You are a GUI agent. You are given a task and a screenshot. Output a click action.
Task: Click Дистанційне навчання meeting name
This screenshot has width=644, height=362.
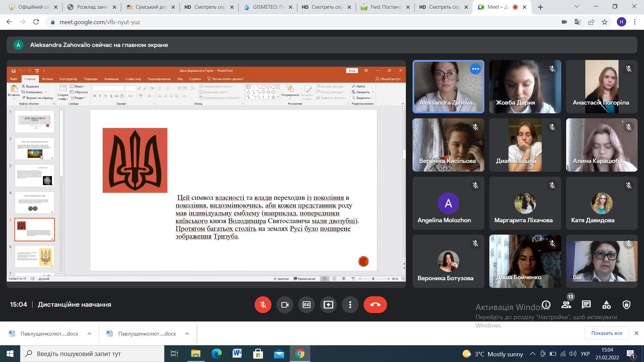pos(74,305)
